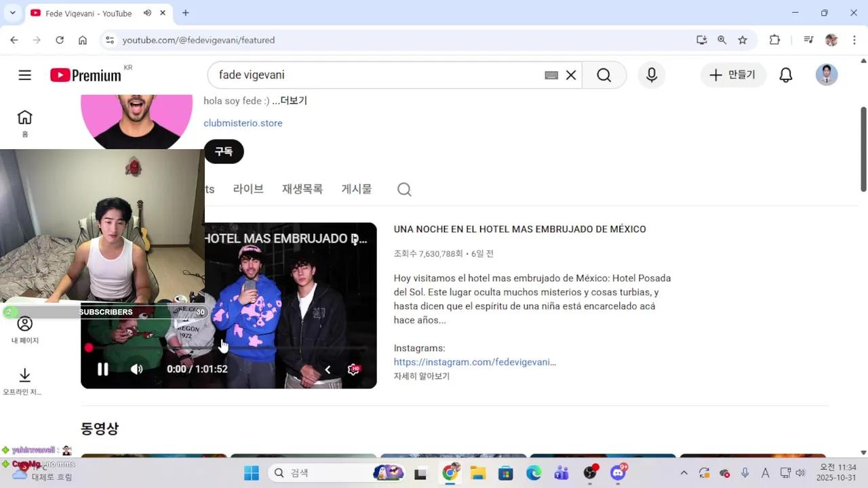This screenshot has height=488, width=868.
Task: Mute the tab via its speaker icon
Action: tap(147, 13)
